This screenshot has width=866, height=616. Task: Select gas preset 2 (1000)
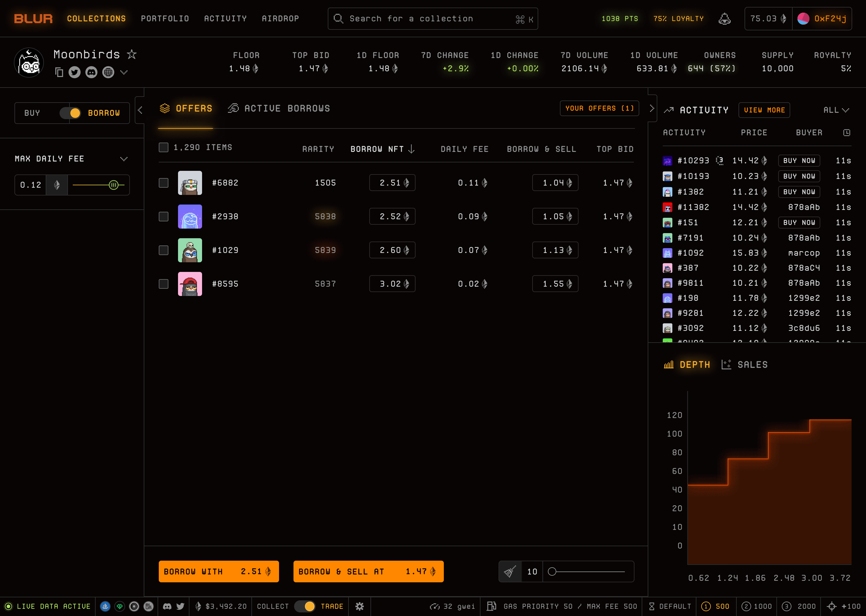pyautogui.click(x=757, y=606)
